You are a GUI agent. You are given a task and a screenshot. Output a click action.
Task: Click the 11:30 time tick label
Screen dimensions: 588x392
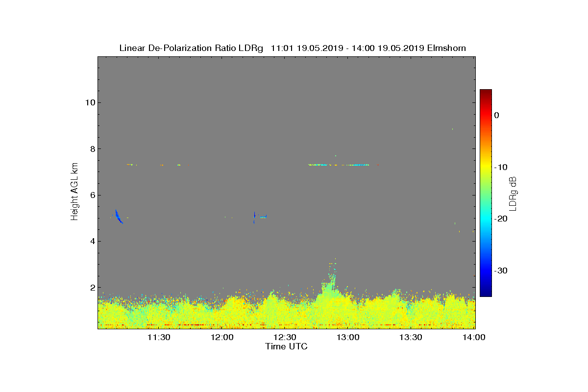coord(159,338)
